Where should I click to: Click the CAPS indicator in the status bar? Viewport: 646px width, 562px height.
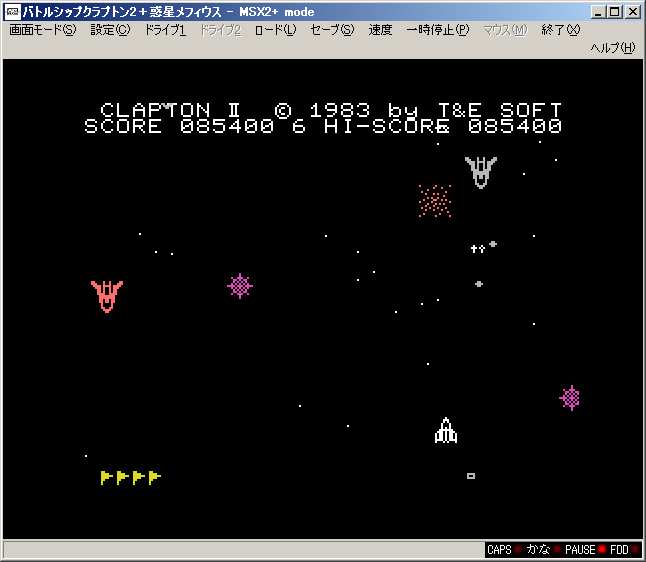pyautogui.click(x=500, y=550)
